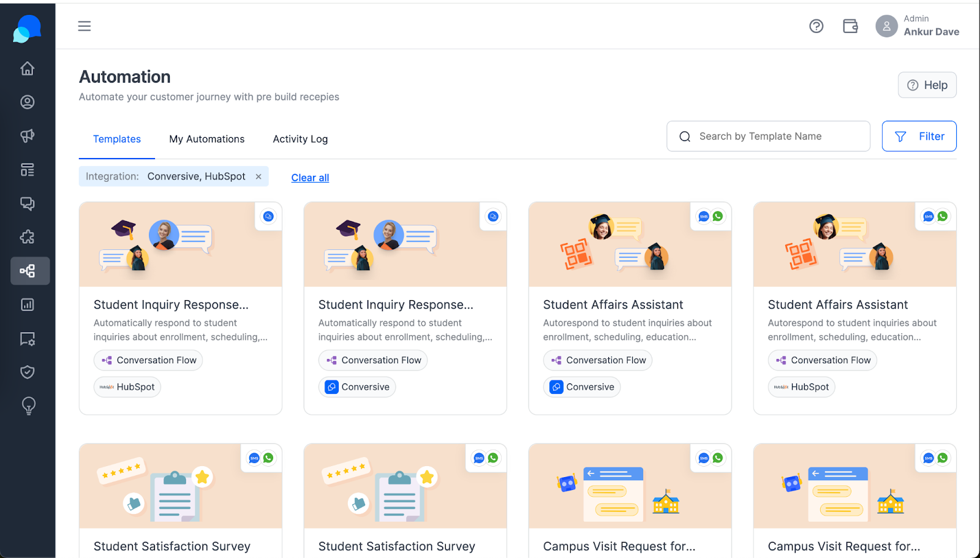Screen dimensions: 980x558
Task: Select the Automation flow sidebar icon
Action: pyautogui.click(x=30, y=271)
